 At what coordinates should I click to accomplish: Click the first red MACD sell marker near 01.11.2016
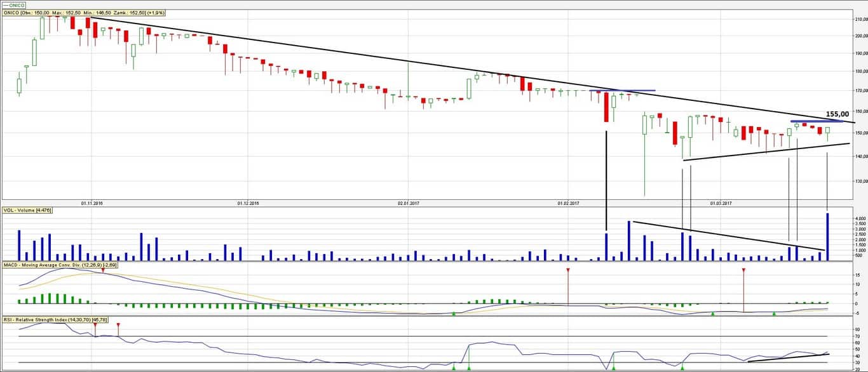[95, 271]
